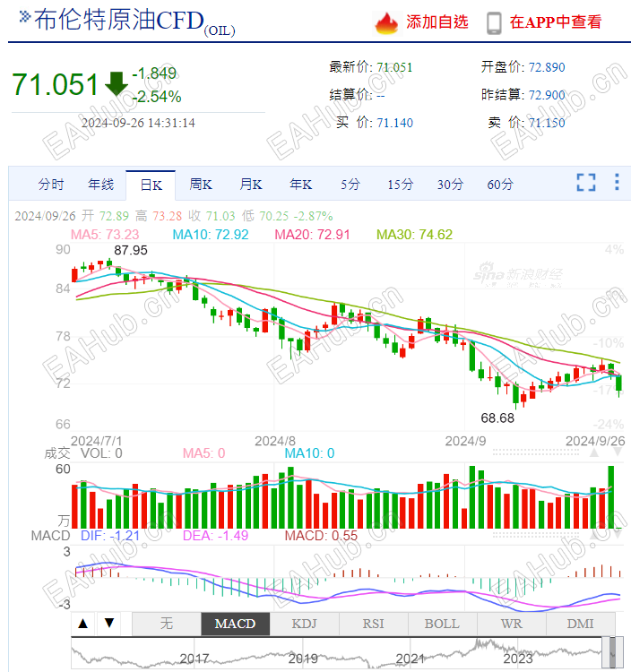Click the black down-arrow indicator button
Viewport: 631px width, 672px height.
click(109, 623)
